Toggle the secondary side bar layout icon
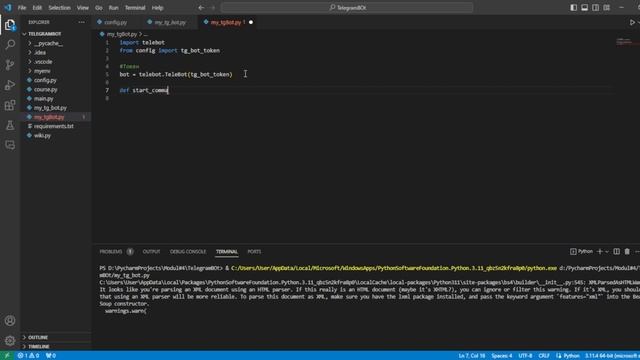The height and width of the screenshot is (360, 640). 596,7
